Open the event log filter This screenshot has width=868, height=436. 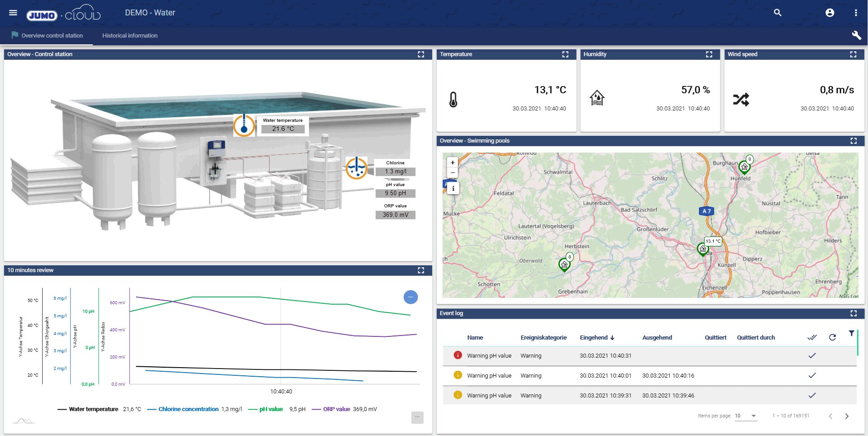(851, 333)
